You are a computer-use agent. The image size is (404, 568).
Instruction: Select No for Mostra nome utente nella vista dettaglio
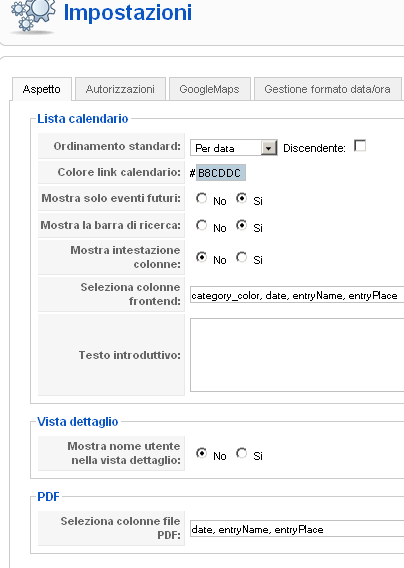point(201,453)
